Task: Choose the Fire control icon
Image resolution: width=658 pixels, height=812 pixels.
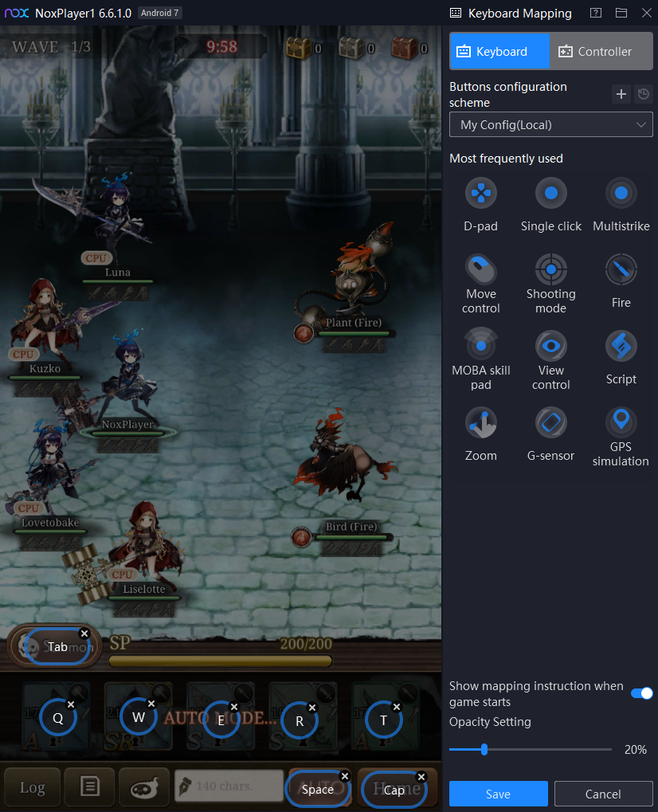Action: (x=621, y=269)
